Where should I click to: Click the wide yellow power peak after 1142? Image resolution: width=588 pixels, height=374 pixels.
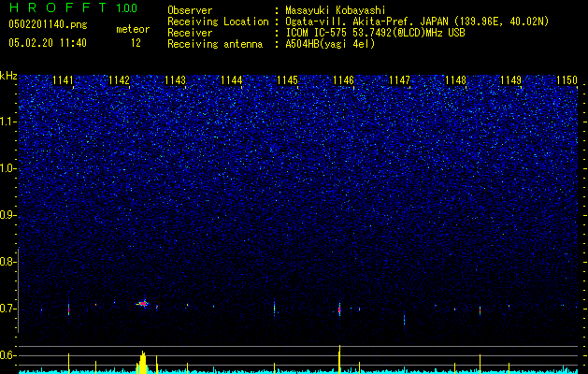click(x=142, y=362)
